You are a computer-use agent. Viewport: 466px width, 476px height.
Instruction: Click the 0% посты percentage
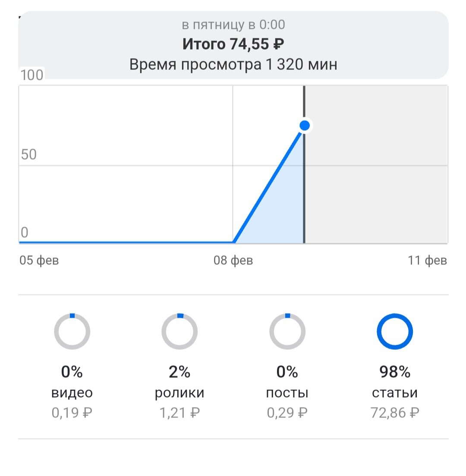point(287,372)
